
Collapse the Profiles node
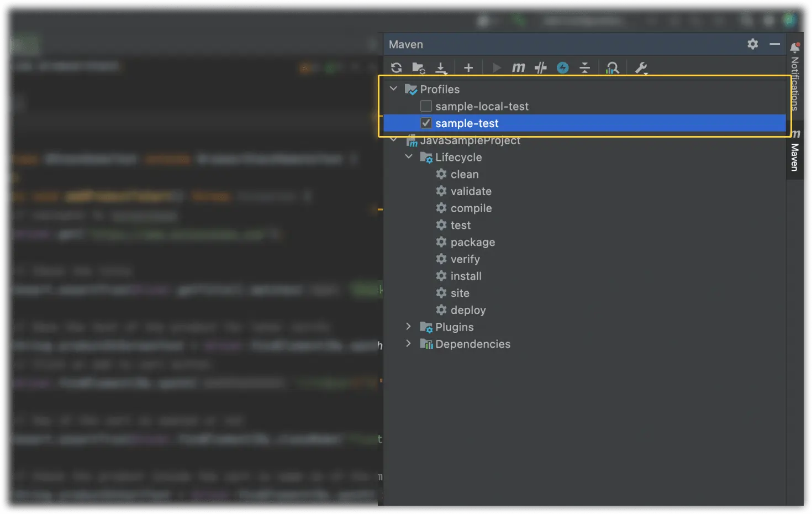click(x=393, y=89)
